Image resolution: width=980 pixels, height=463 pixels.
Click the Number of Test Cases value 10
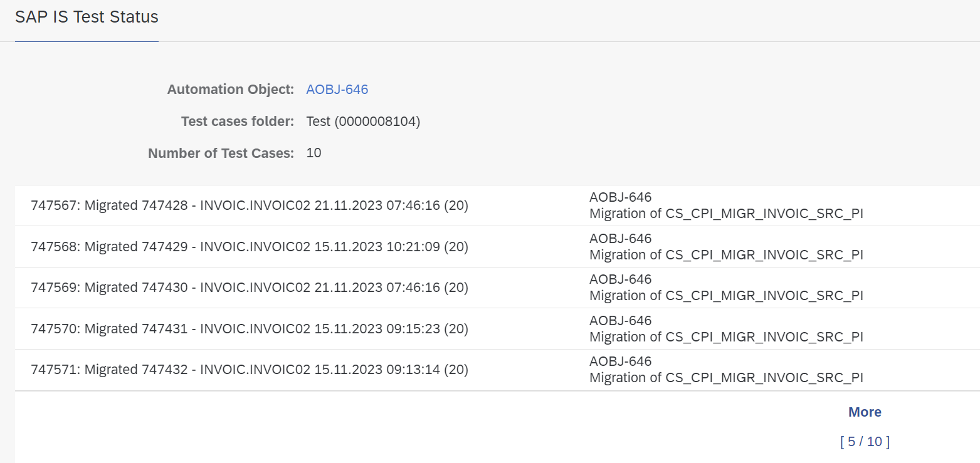coord(313,153)
